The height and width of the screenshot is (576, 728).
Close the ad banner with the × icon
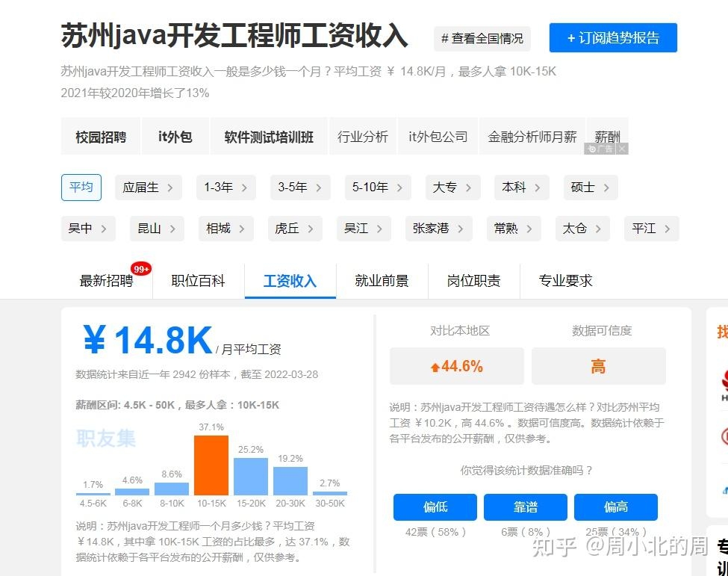(623, 148)
